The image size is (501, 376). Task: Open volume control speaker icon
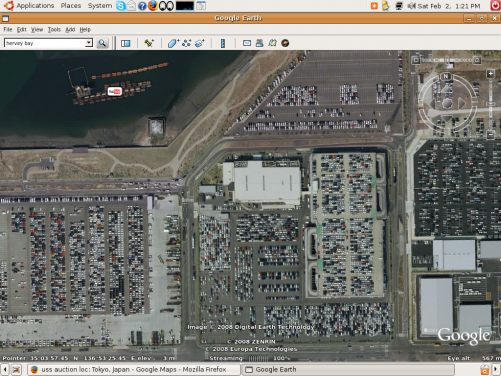(x=412, y=6)
